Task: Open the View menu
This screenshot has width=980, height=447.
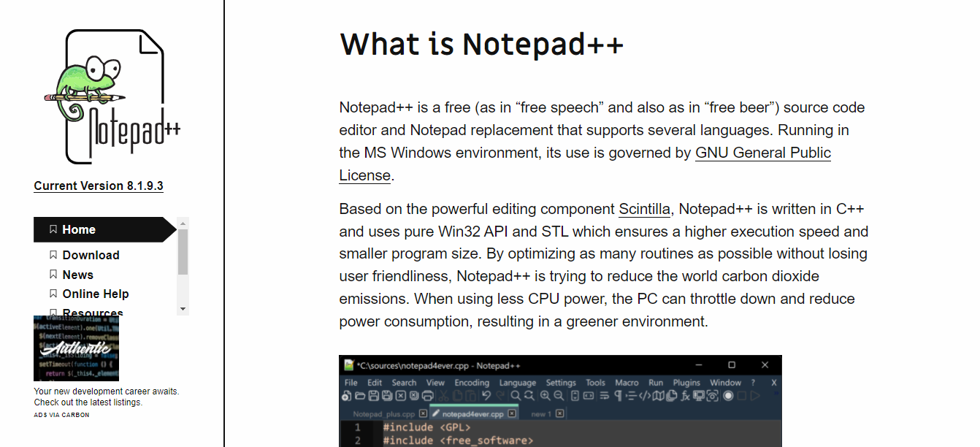Action: pyautogui.click(x=435, y=383)
